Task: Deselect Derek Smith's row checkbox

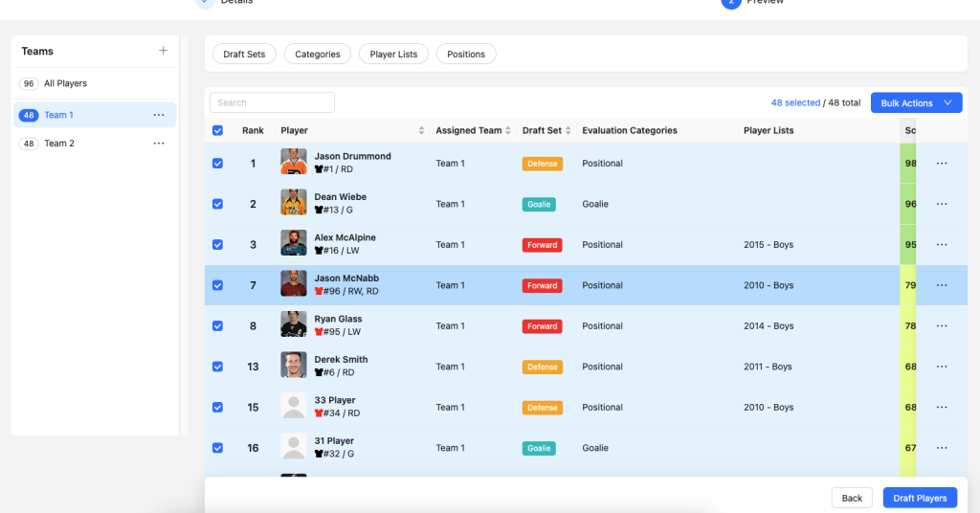Action: coord(217,367)
